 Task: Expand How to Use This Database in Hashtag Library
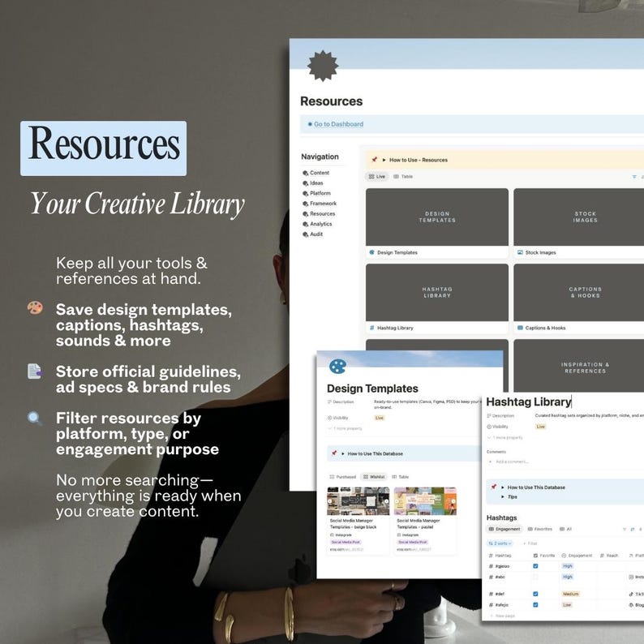[x=502, y=487]
